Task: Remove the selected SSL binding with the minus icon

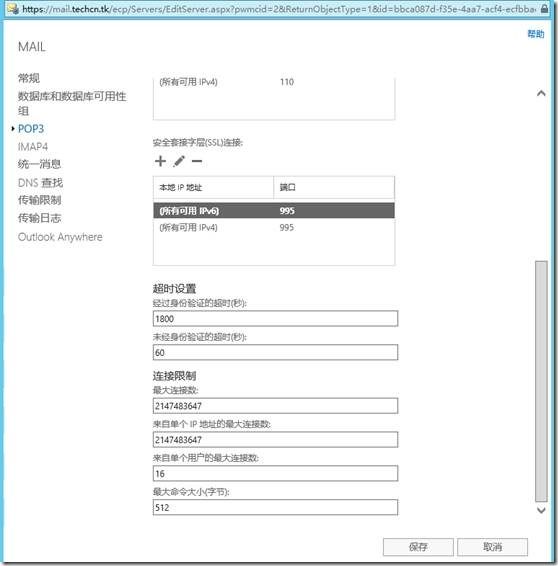Action: click(x=197, y=161)
